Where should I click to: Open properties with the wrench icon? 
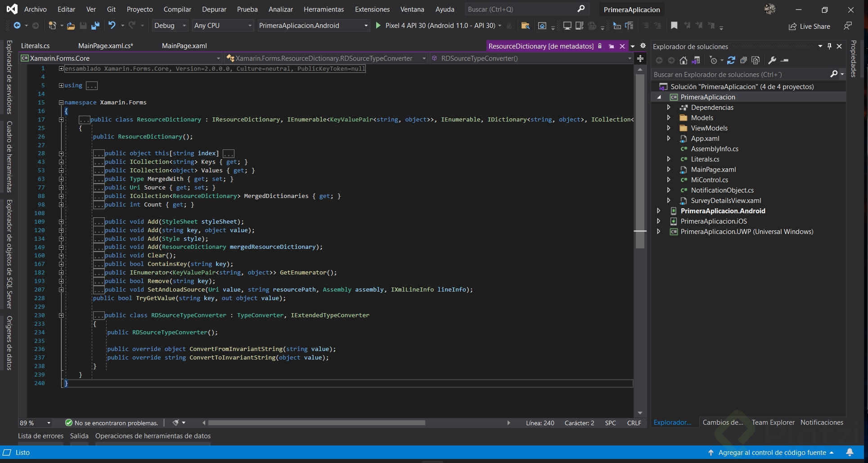(772, 60)
